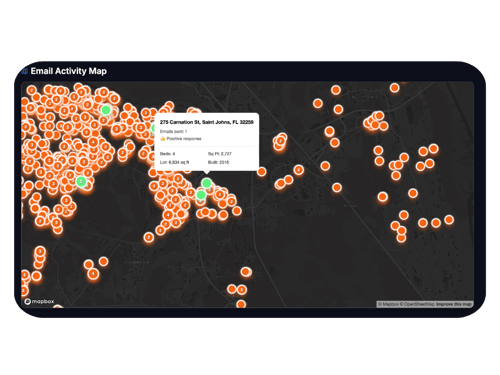
Task: Open the © Mapbox attribution link
Action: tap(388, 304)
